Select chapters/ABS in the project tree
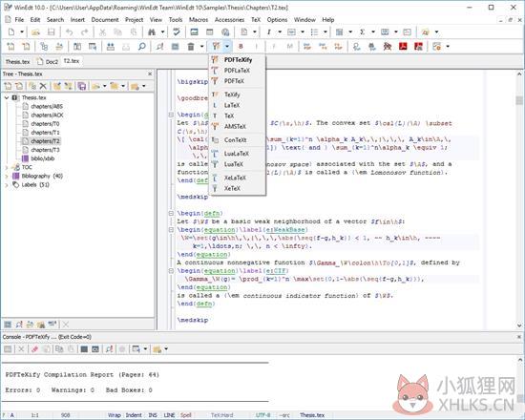 [47, 106]
